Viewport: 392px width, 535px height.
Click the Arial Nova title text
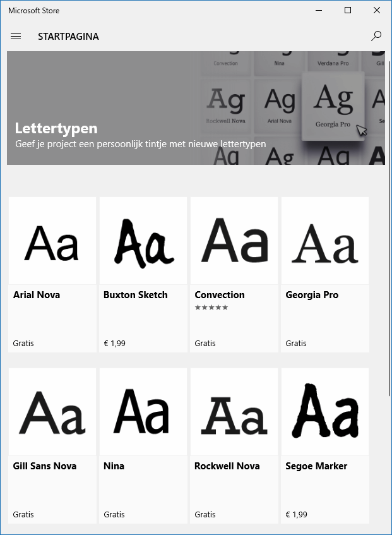[x=37, y=295]
